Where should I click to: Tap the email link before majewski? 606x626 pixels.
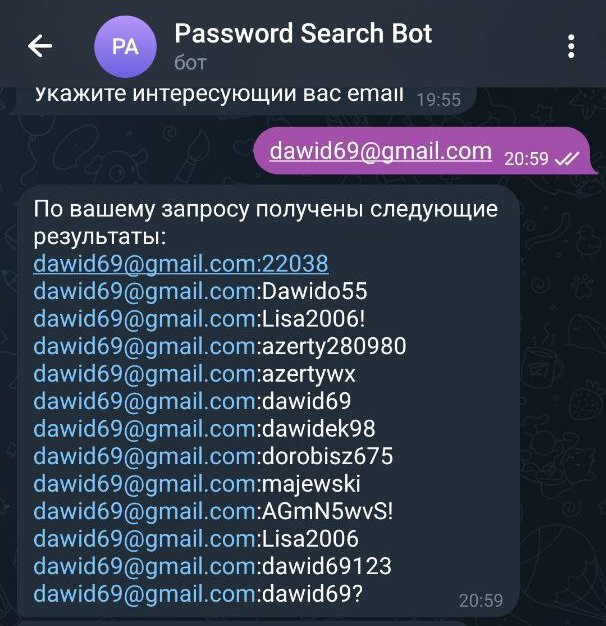point(145,484)
